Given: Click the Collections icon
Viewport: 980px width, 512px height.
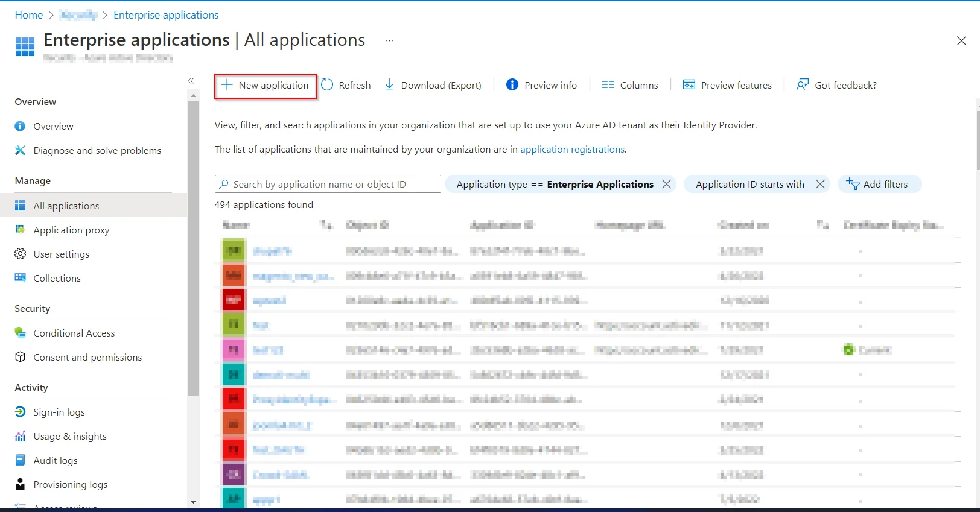Looking at the screenshot, I should [x=20, y=277].
